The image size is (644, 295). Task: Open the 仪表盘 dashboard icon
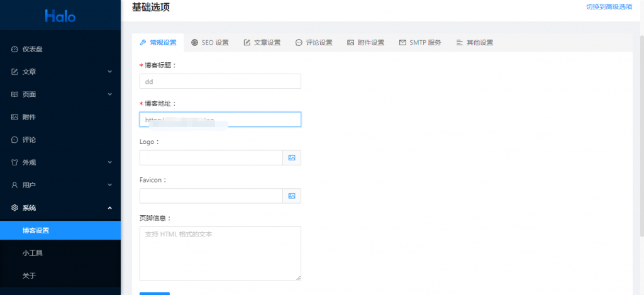[x=14, y=49]
